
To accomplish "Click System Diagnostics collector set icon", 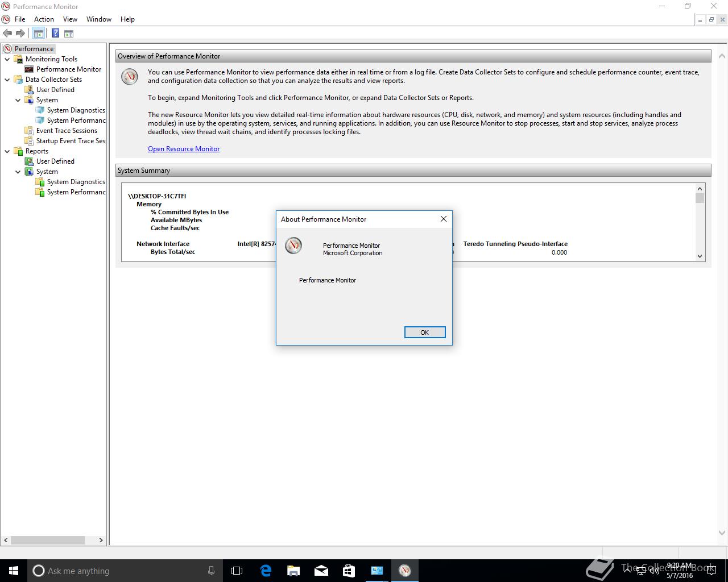I will pyautogui.click(x=40, y=110).
